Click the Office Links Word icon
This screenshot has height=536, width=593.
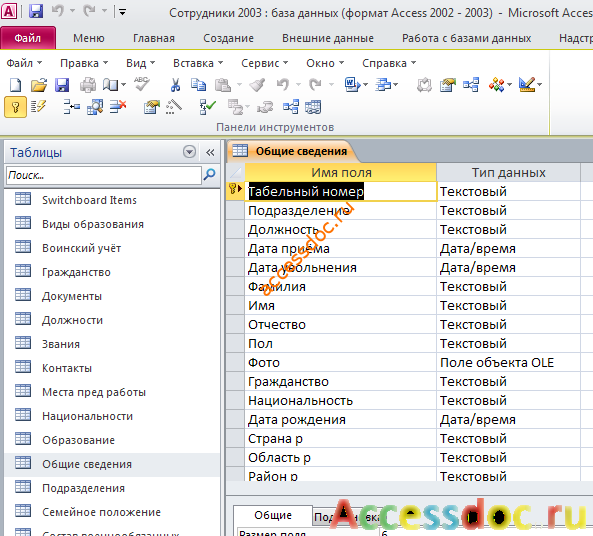click(352, 85)
